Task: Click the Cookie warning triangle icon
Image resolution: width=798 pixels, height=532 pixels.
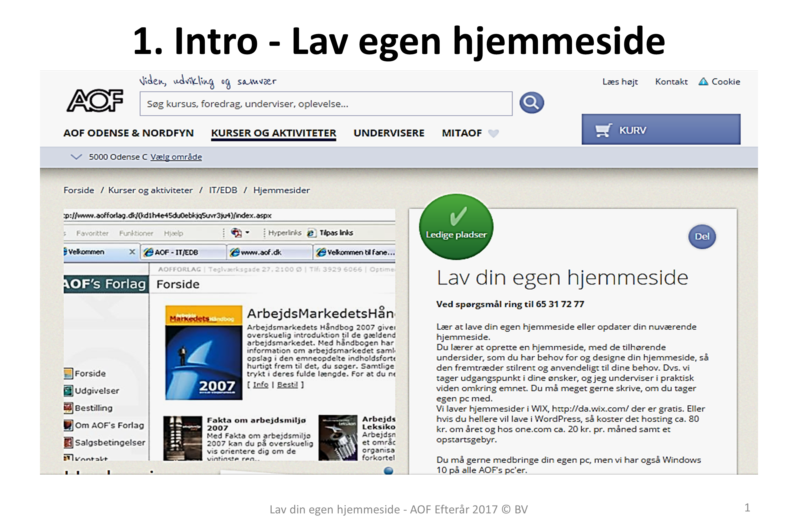Action: click(x=703, y=81)
